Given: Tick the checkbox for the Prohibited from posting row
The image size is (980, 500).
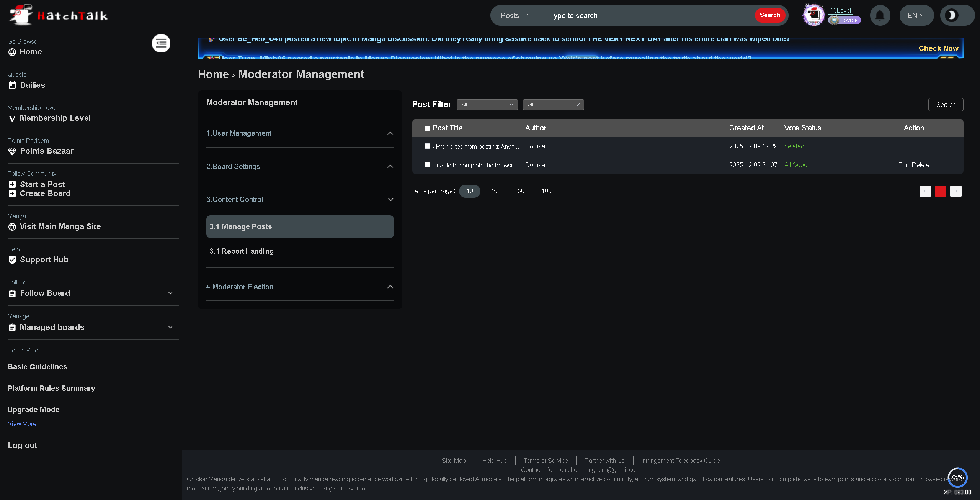Looking at the screenshot, I should [x=427, y=146].
